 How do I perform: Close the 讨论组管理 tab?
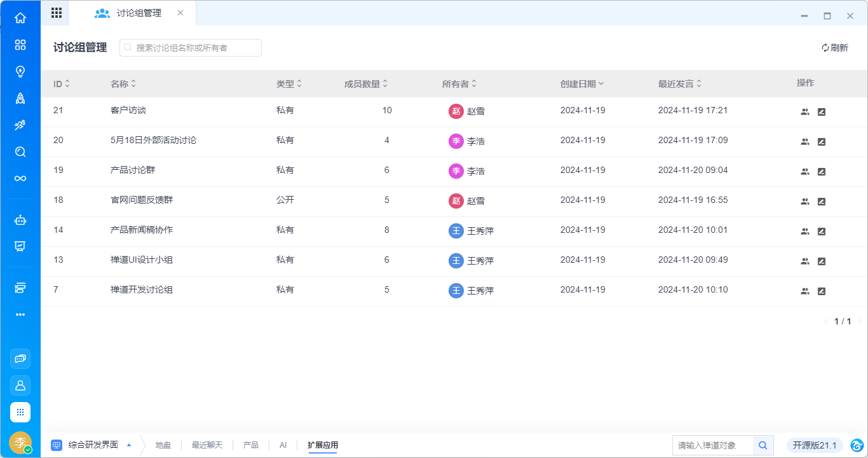pos(180,13)
